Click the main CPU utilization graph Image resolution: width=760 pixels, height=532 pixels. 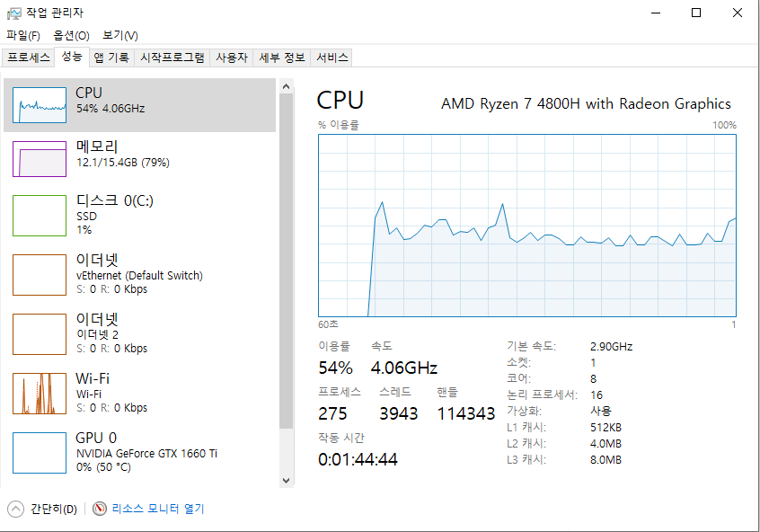click(526, 226)
